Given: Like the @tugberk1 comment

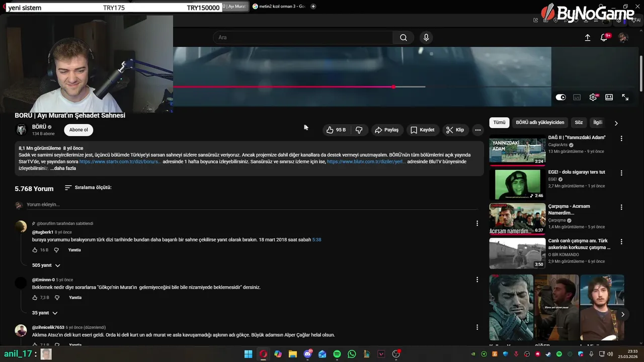Looking at the screenshot, I should point(35,250).
